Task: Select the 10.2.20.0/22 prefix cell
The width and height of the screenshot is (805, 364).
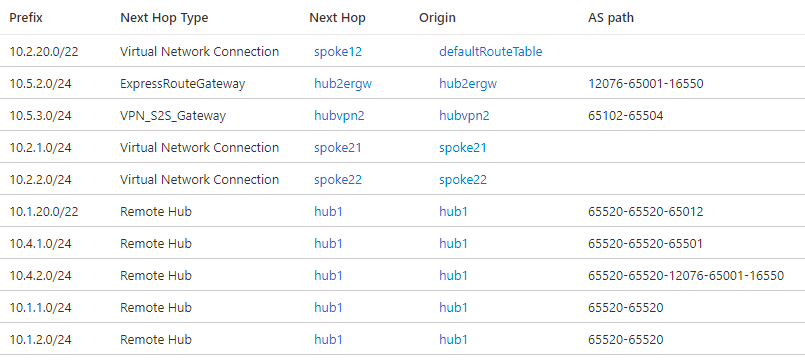Action: click(x=44, y=52)
